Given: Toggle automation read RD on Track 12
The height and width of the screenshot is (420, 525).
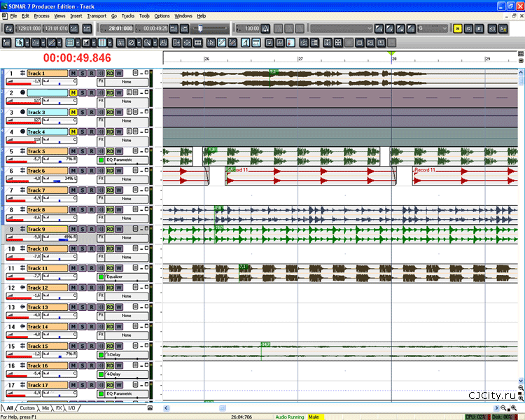Looking at the screenshot, I should (110, 288).
